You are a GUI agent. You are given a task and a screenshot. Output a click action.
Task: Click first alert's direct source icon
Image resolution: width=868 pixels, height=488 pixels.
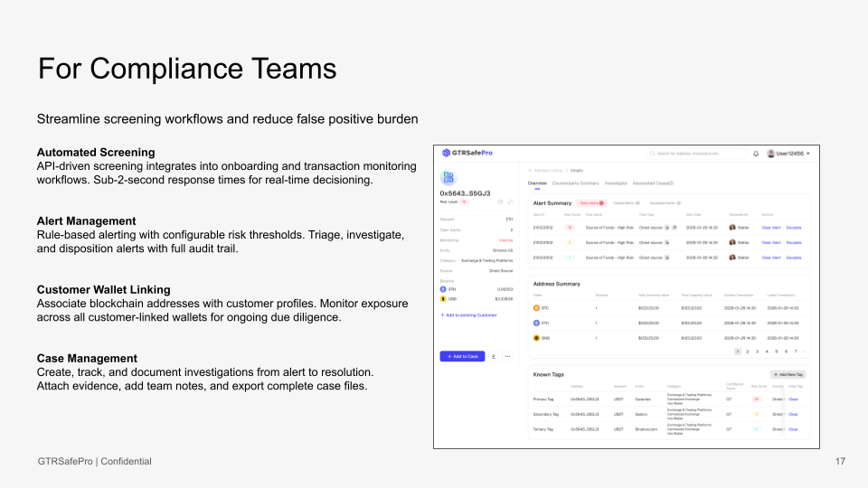(x=667, y=228)
